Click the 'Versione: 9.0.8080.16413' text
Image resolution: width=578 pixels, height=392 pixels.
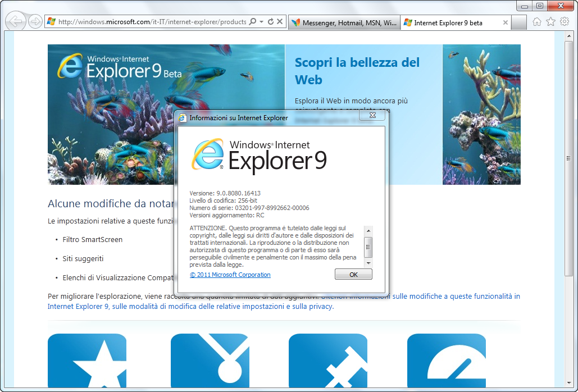[225, 193]
